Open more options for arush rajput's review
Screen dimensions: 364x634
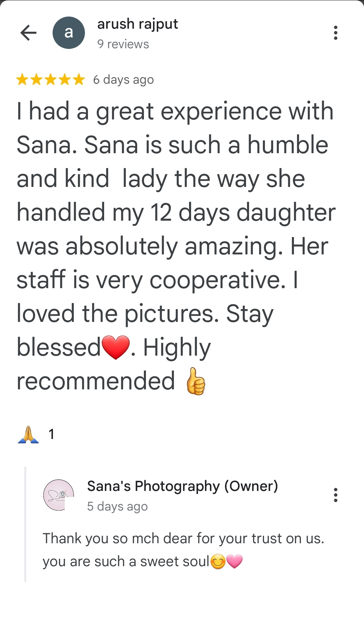point(335,33)
